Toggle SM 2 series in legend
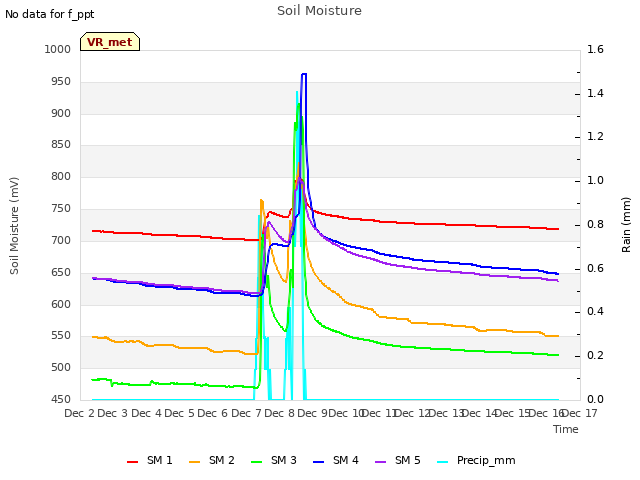The height and width of the screenshot is (480, 640). point(212,460)
